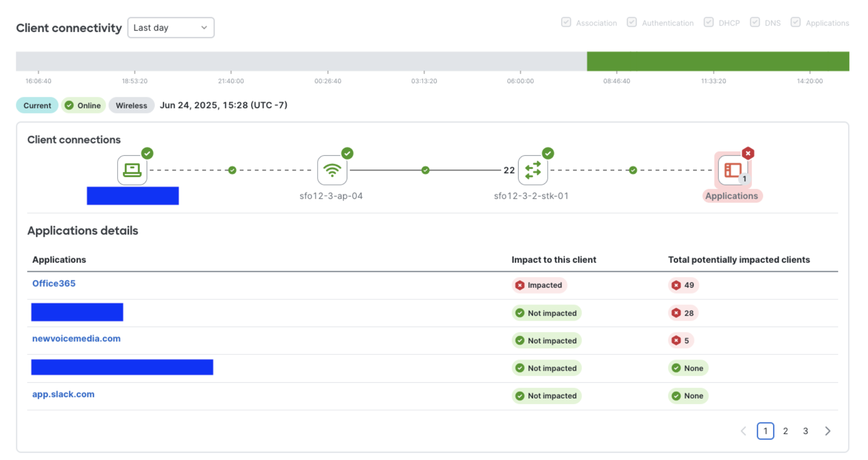The height and width of the screenshot is (460, 868).
Task: Select the laptop client icon
Action: tap(132, 170)
